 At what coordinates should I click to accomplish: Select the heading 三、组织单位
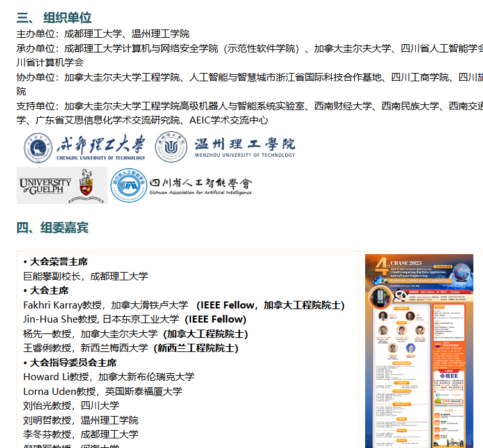tap(54, 17)
